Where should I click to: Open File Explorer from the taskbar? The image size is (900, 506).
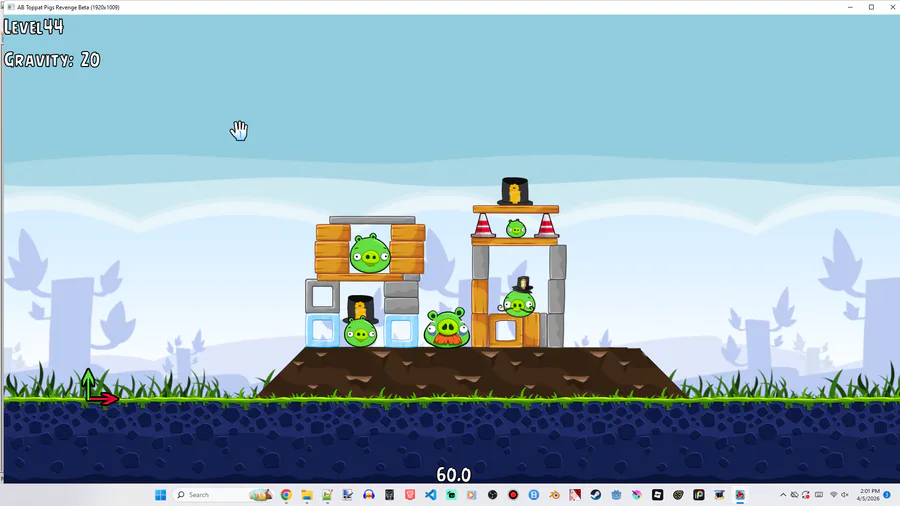(307, 495)
